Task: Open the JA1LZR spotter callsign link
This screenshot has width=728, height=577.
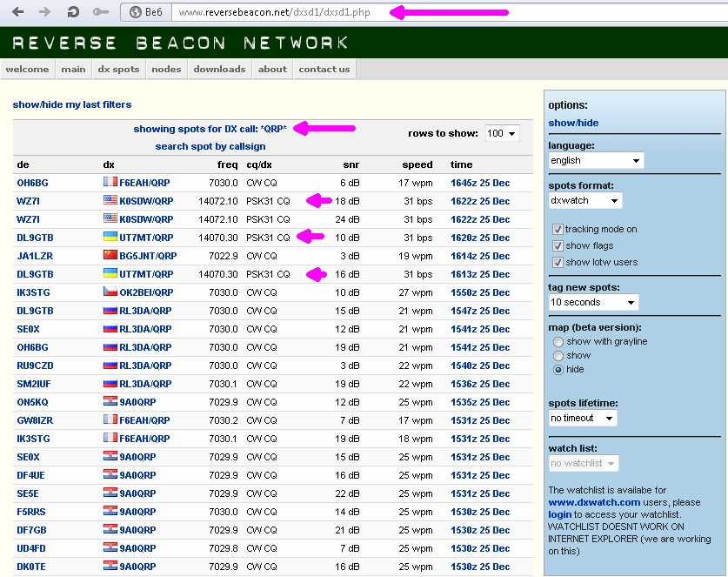Action: [35, 256]
